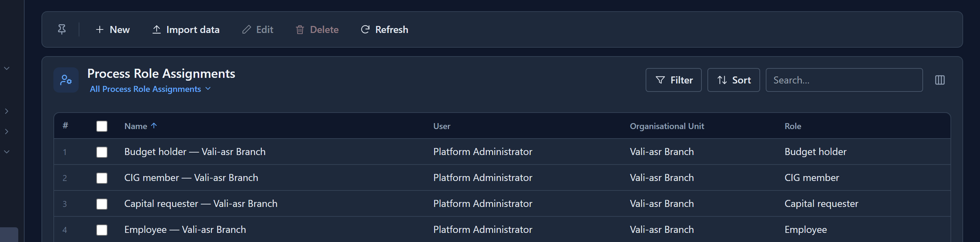Viewport: 980px width, 242px height.
Task: Click the User column header
Action: (x=442, y=126)
